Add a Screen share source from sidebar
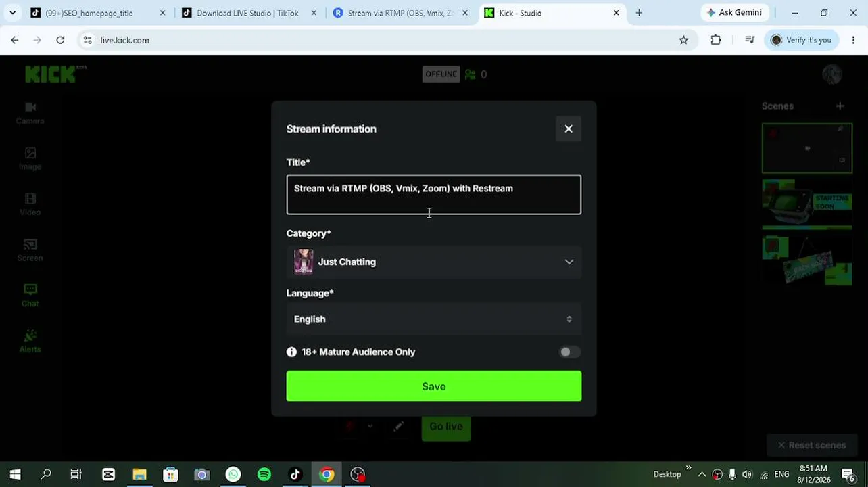Viewport: 868px width, 487px height. click(30, 250)
